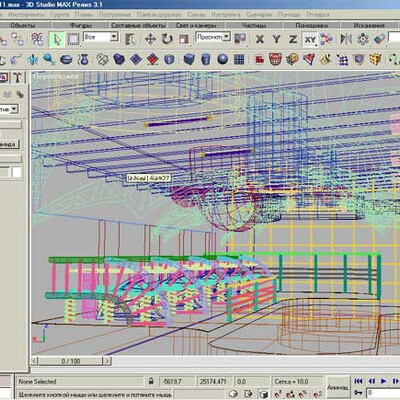Open the dropdown in the left command panel
This screenshot has height=400, width=400.
(9, 109)
